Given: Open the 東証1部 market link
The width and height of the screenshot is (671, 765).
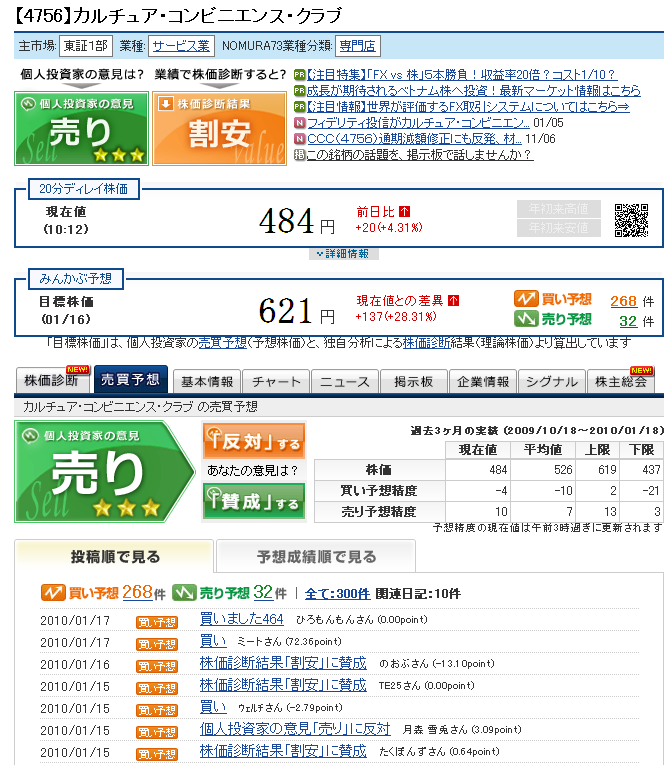Looking at the screenshot, I should pyautogui.click(x=85, y=45).
